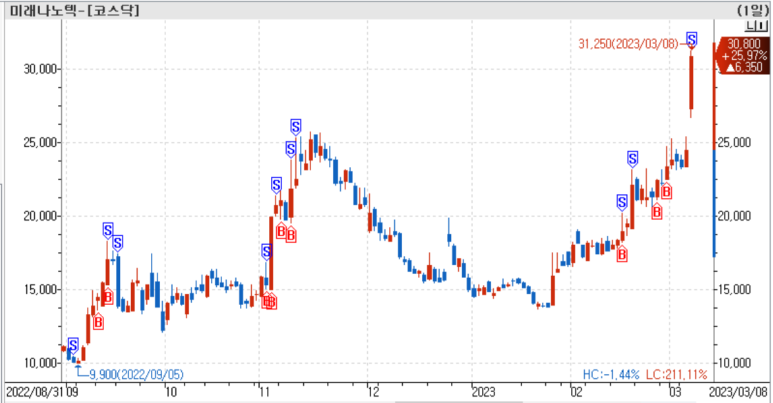Click the right-axis 20,000 price label

[x=734, y=216]
